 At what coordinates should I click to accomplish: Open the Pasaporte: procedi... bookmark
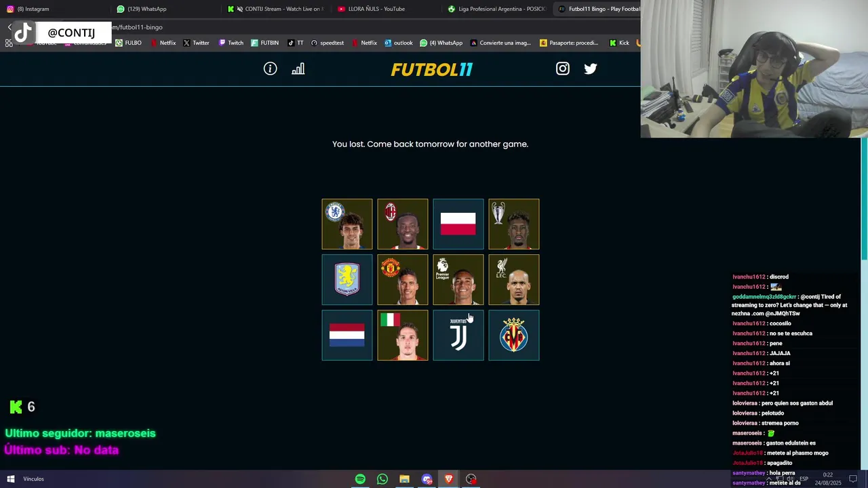coord(569,43)
